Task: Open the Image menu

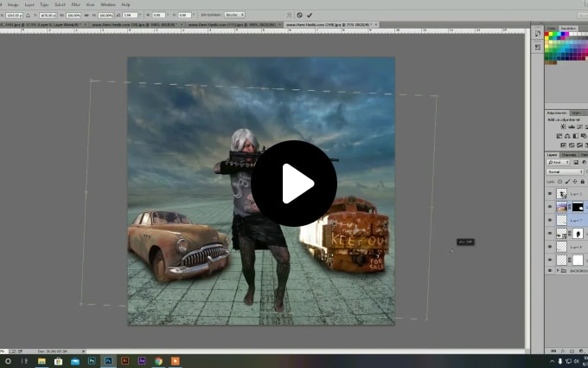Action: click(13, 4)
